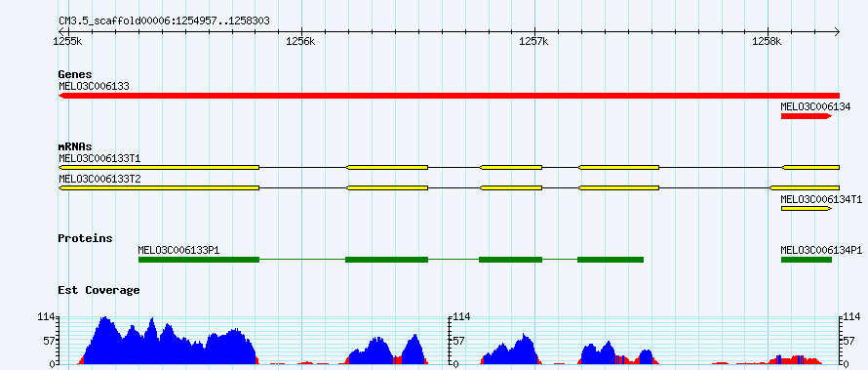Click the Est Coverage track title
Screen dimensions: 868x370
[x=99, y=290]
